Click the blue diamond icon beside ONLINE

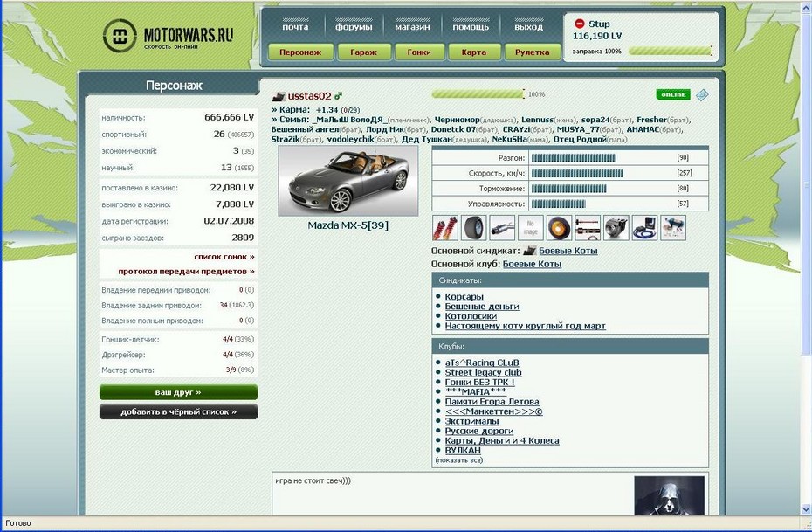tap(702, 95)
